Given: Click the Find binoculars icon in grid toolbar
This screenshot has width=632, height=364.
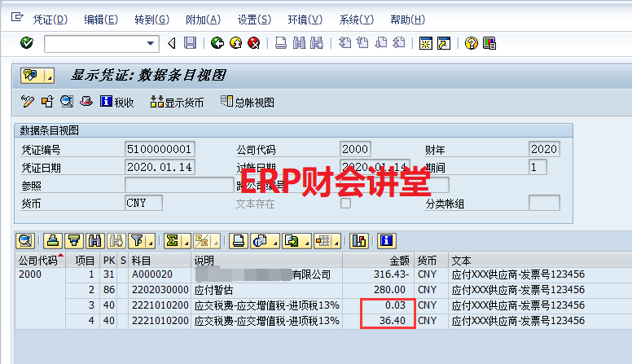Looking at the screenshot, I should coord(95,240).
